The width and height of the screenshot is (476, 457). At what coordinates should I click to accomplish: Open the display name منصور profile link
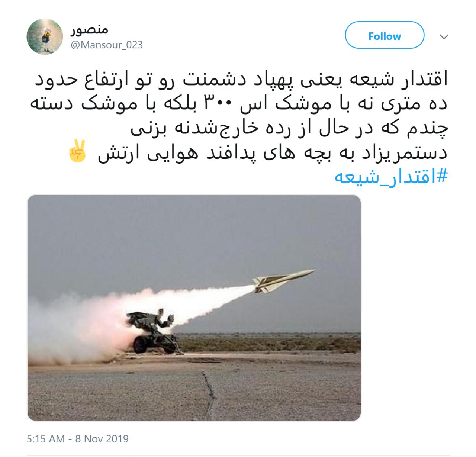click(89, 29)
